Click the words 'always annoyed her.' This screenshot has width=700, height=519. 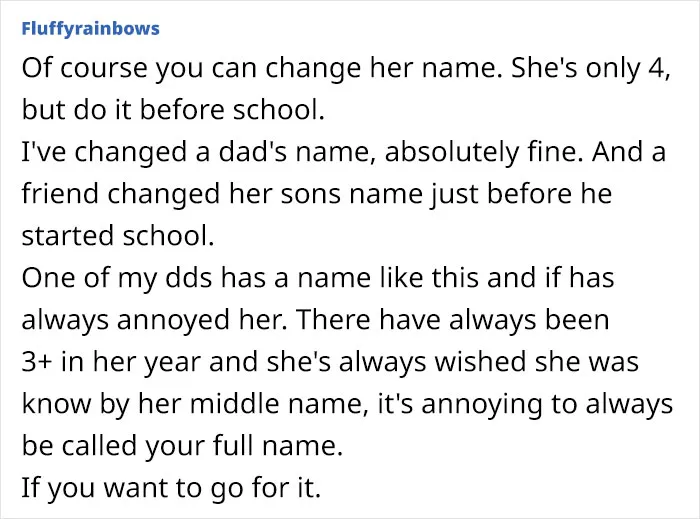[154, 320]
